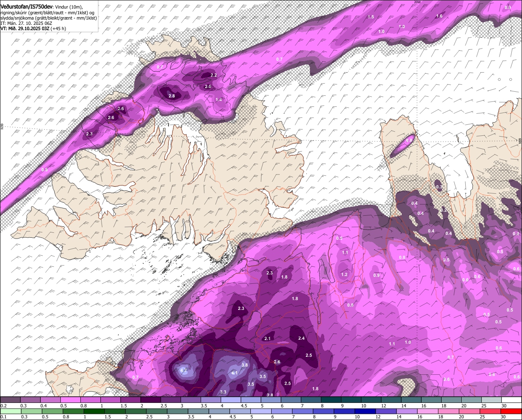522x420 pixels.
Task: Click the 'VT: Mið. 29.10.2025 03Z (+45 h)' line
Action: [33, 29]
